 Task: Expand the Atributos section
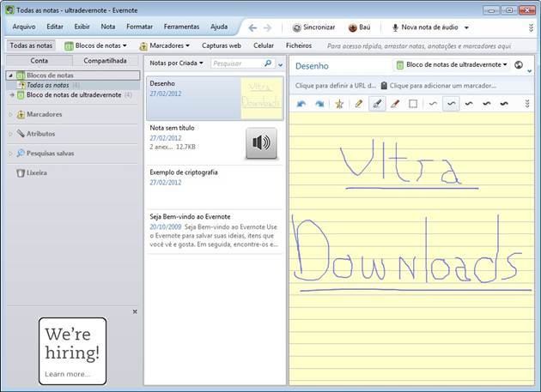[10, 134]
